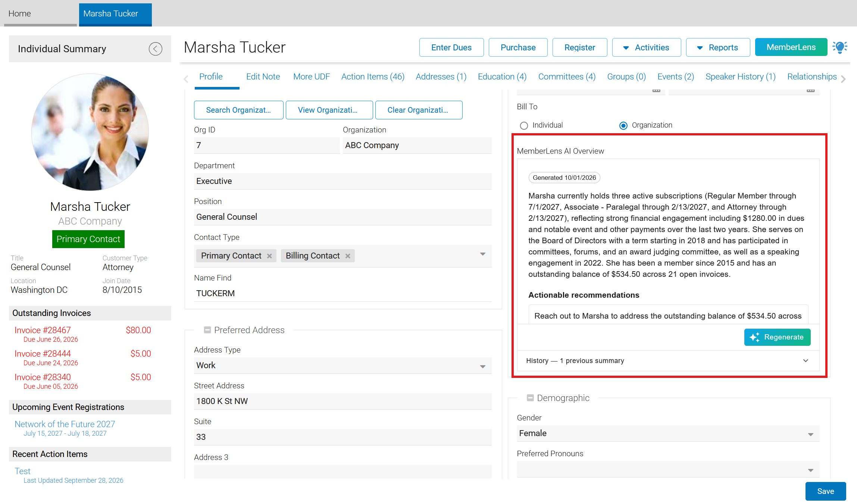Click the Purchase button
857x504 pixels.
(x=518, y=47)
